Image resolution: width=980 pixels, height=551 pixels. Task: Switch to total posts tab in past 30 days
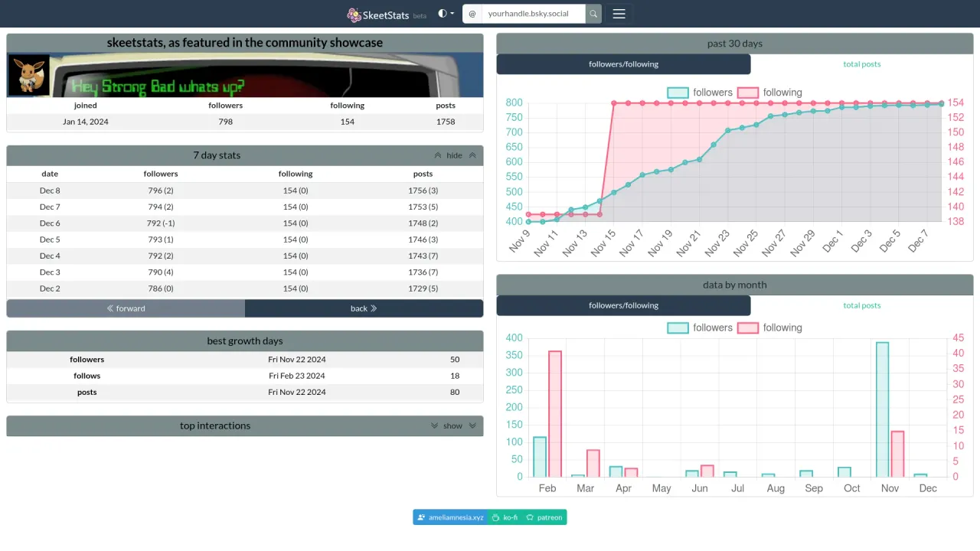861,64
